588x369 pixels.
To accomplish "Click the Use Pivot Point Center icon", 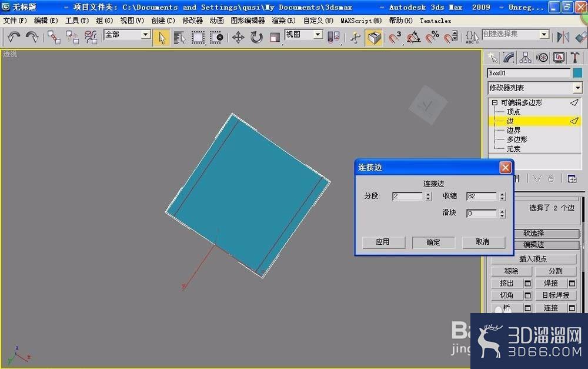I will 333,37.
